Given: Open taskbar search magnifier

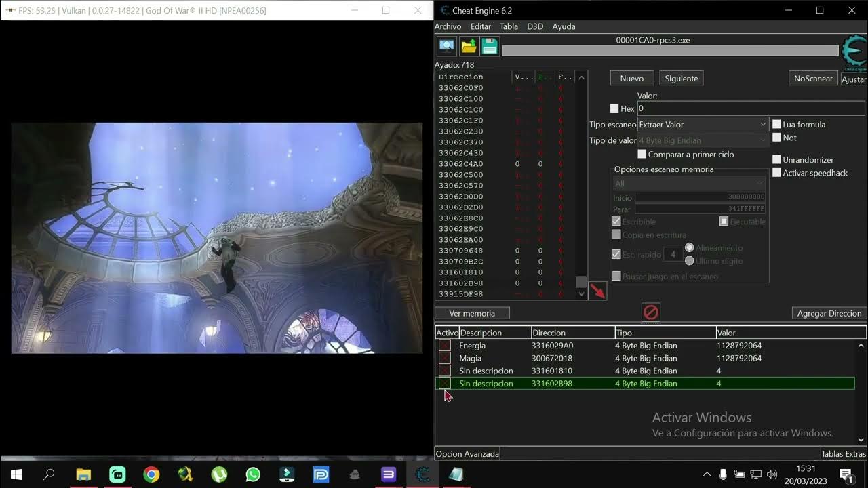Looking at the screenshot, I should (49, 474).
